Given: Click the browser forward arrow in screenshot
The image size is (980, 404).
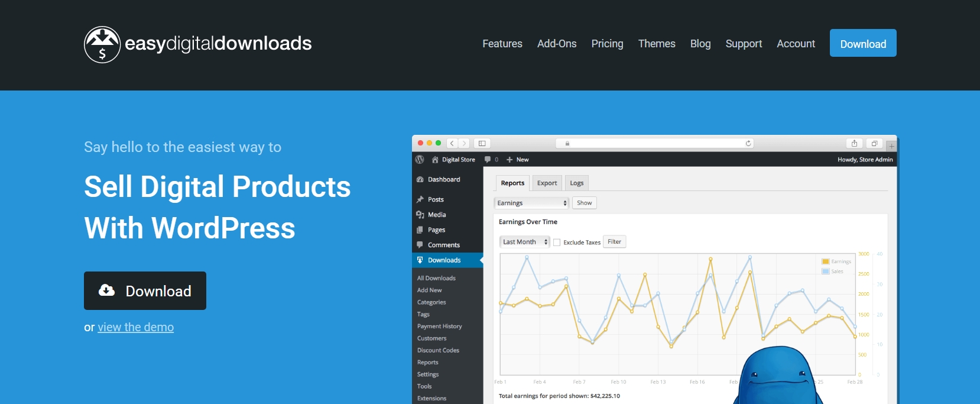Looking at the screenshot, I should coord(465,143).
